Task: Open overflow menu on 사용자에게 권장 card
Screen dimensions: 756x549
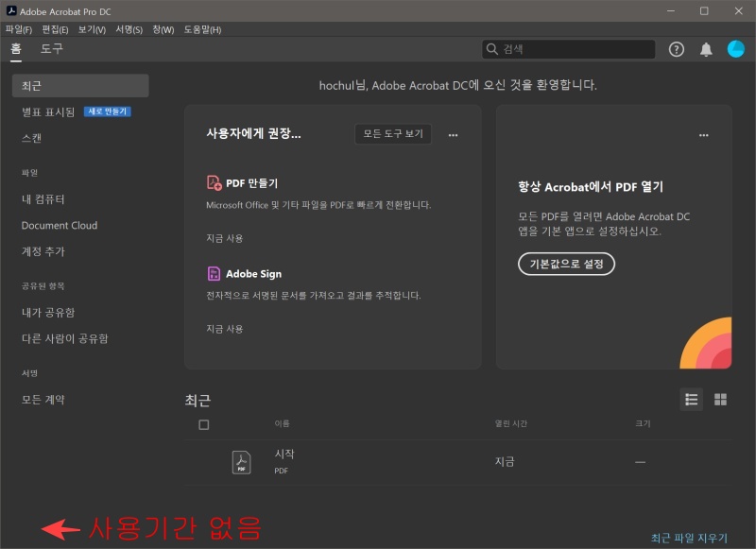Action: (454, 134)
